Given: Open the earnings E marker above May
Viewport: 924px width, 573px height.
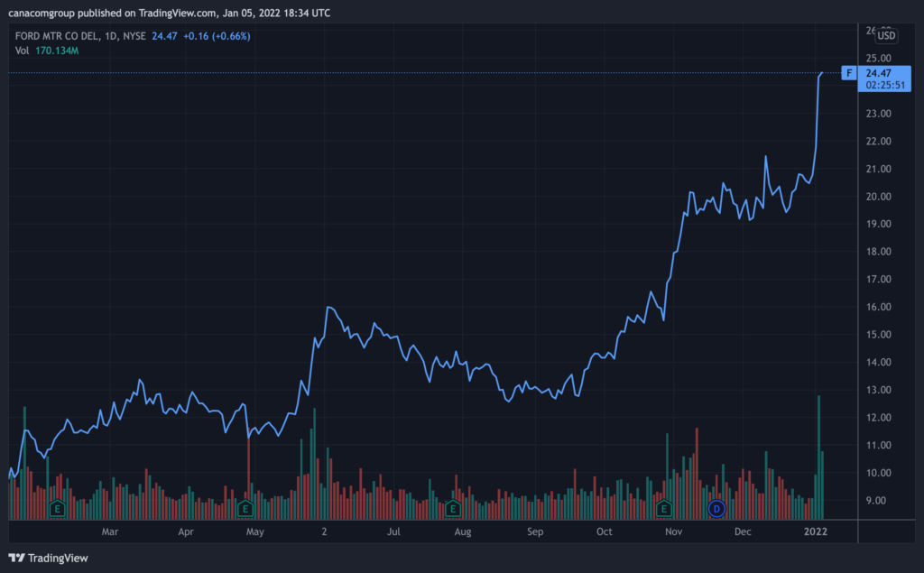Looking at the screenshot, I should (245, 508).
